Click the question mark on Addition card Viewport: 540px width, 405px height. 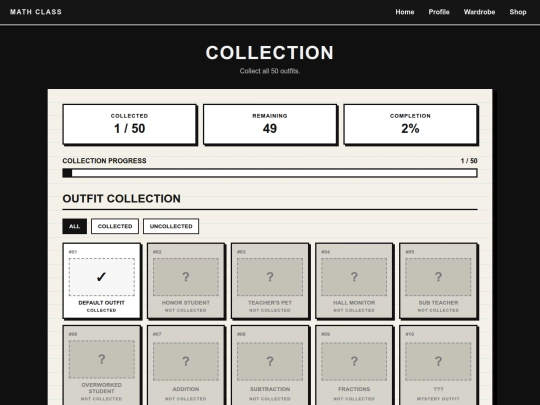click(186, 361)
